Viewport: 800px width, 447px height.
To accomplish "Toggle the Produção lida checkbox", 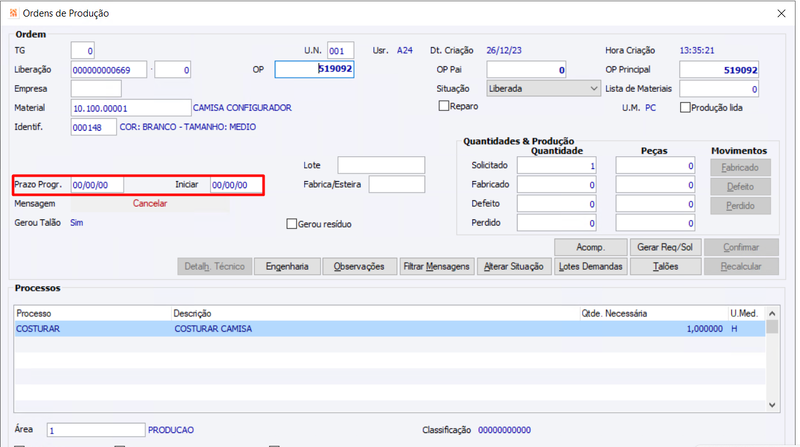I will coord(685,108).
